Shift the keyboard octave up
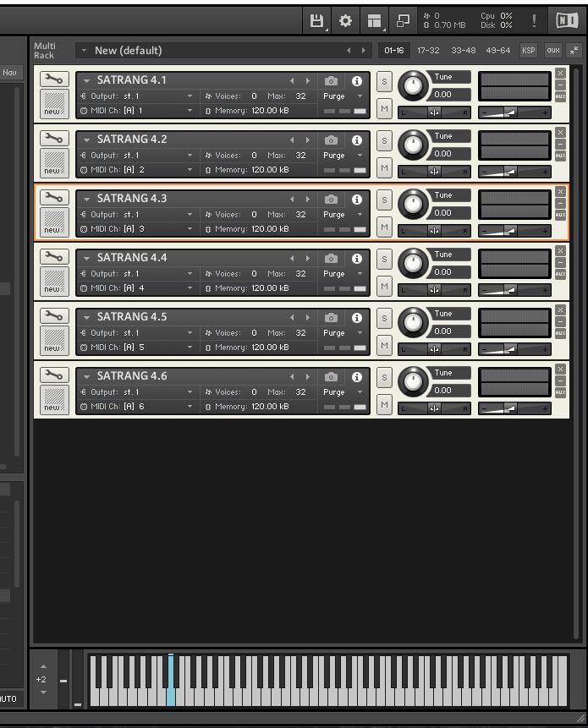 point(43,666)
